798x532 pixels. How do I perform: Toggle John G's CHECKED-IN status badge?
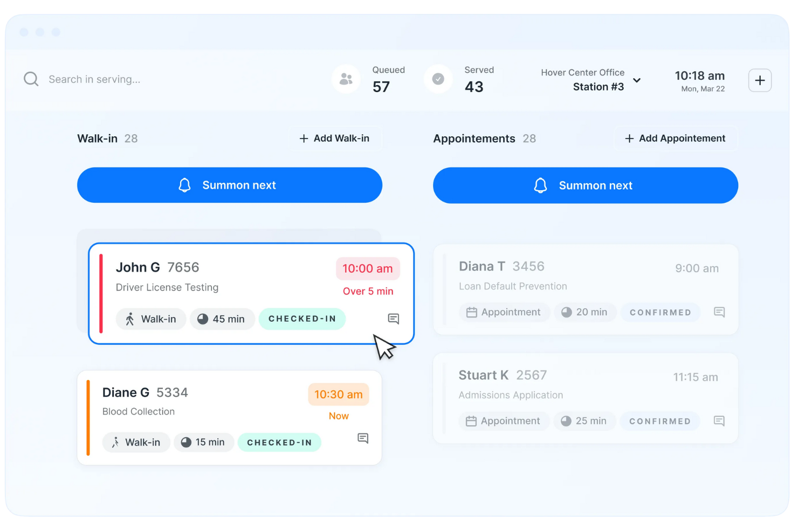302,319
